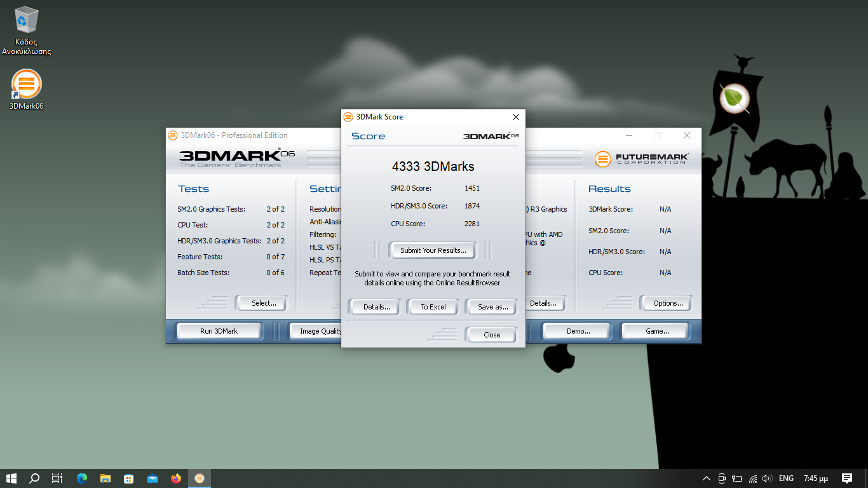
Task: Click 3DMark Score label in Results panel
Action: pos(611,209)
